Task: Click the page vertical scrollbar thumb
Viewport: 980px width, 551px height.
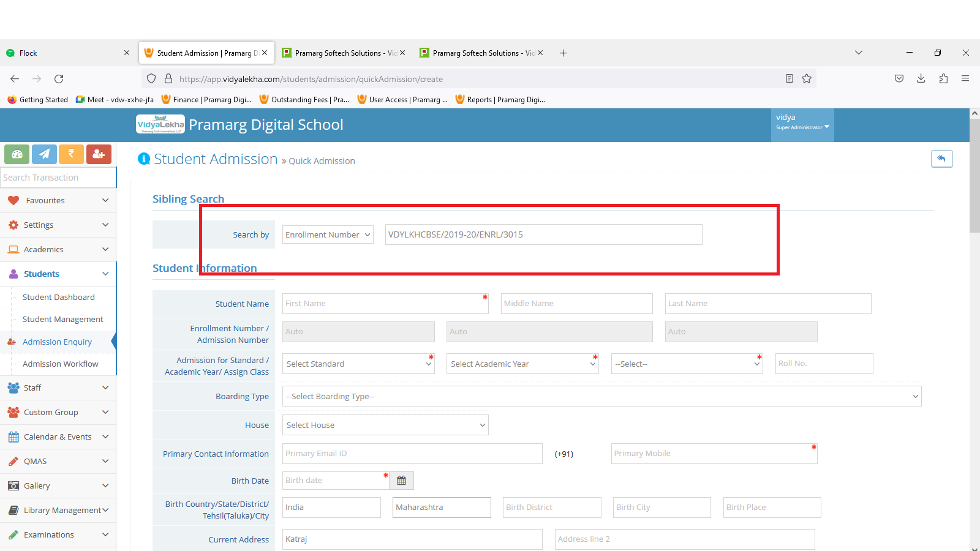Action: (x=974, y=176)
